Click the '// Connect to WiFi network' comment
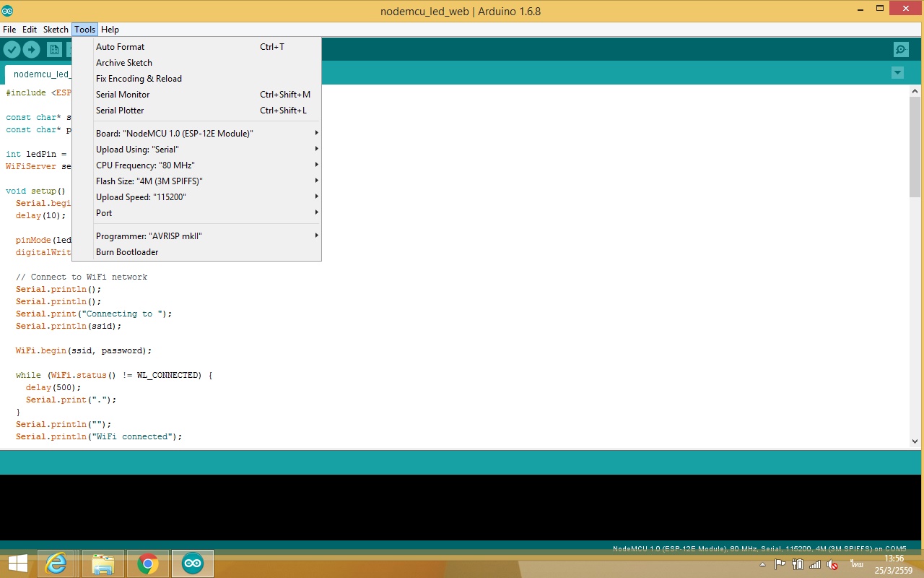Screen dimensions: 924x578 (82, 277)
